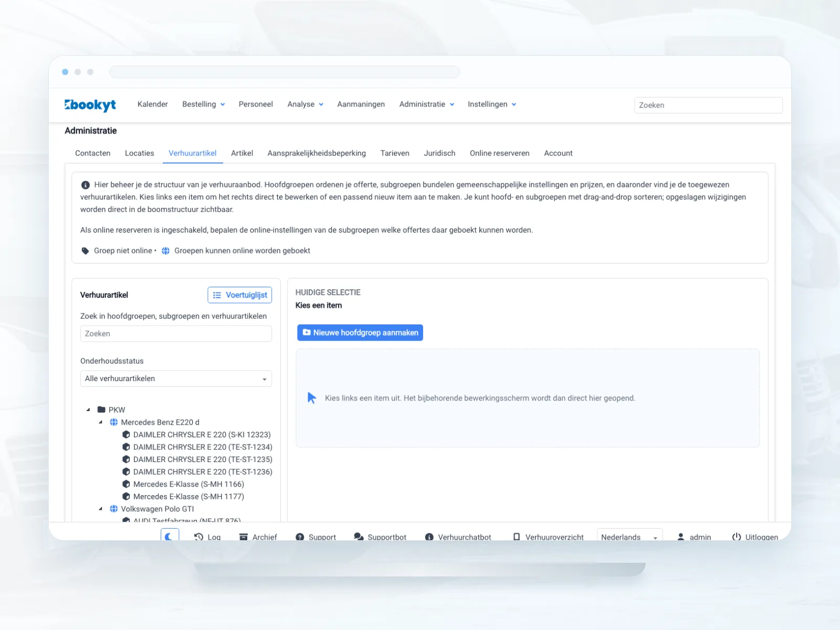Switch to the Online reserveren tab
Image resolution: width=840 pixels, height=630 pixels.
point(499,153)
